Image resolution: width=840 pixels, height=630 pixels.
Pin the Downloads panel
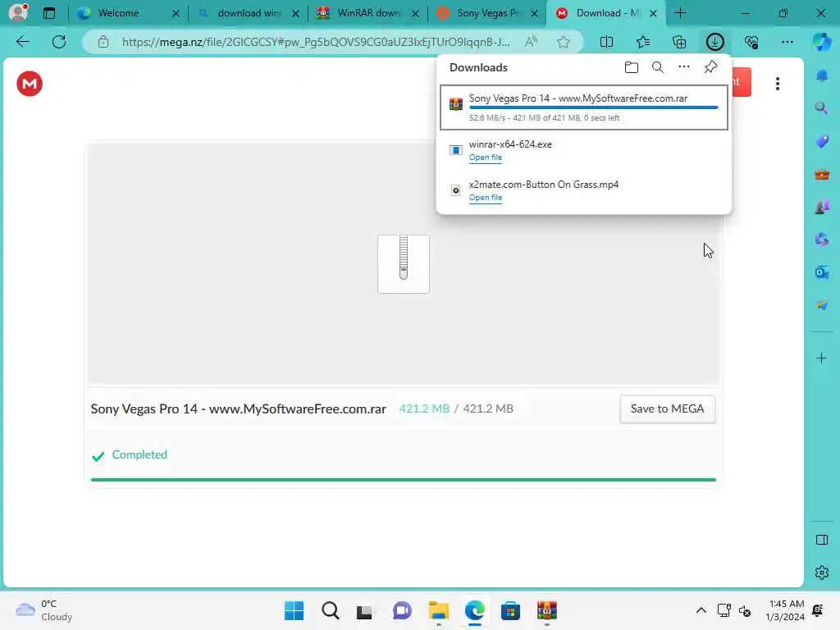[x=710, y=67]
